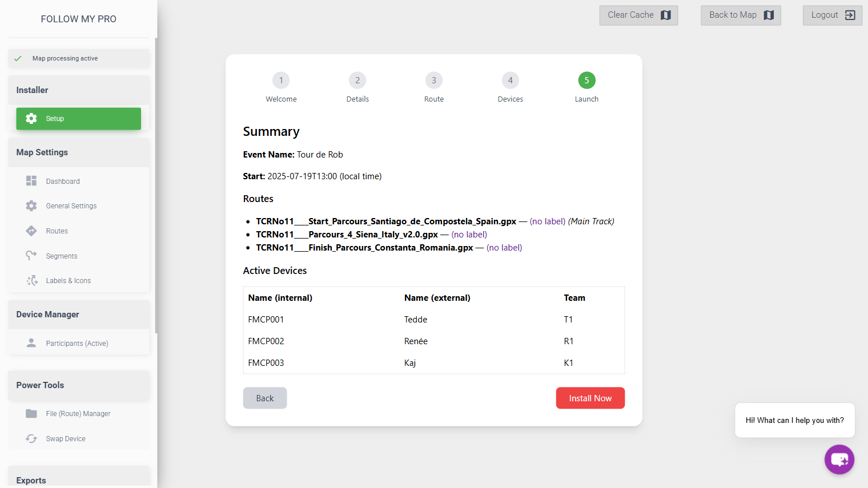Click the sidebar vertical scrollbar

click(156, 185)
